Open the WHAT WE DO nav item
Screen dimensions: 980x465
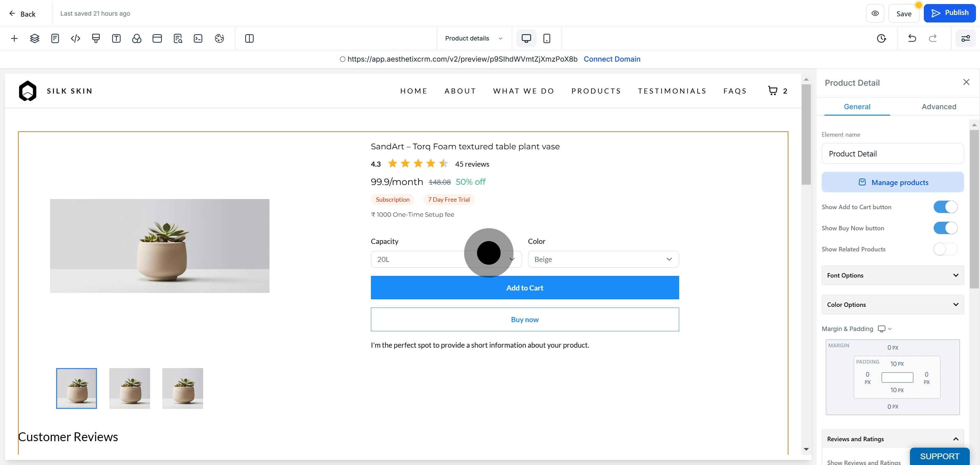coord(524,91)
